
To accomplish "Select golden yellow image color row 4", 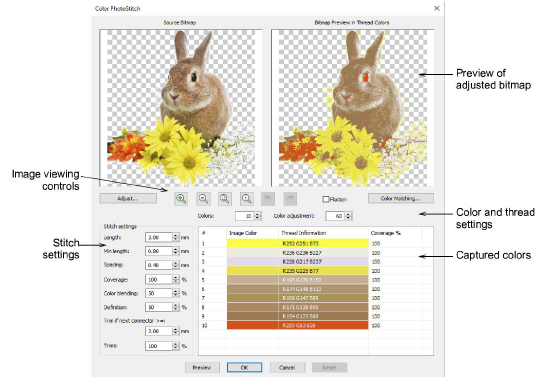I will [x=253, y=271].
